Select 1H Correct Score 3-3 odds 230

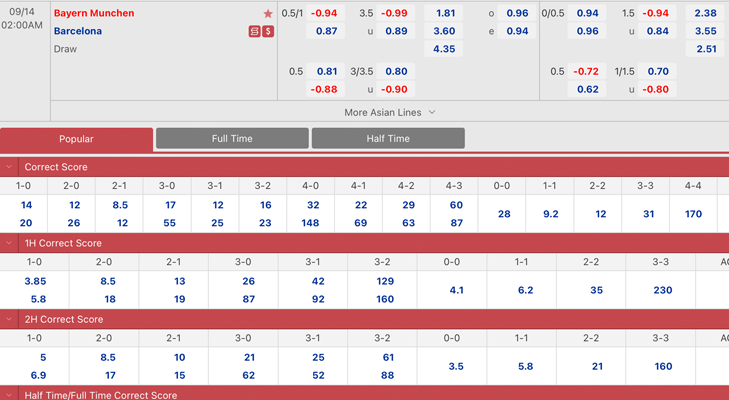coord(663,290)
